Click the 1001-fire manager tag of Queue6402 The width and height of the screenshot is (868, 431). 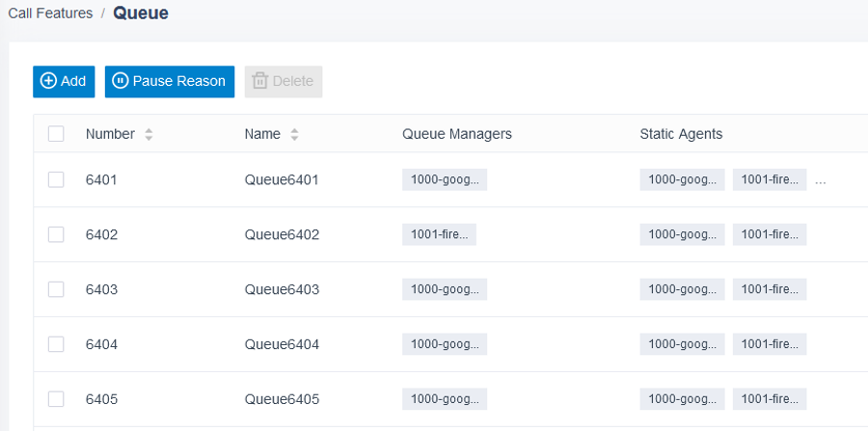click(439, 234)
